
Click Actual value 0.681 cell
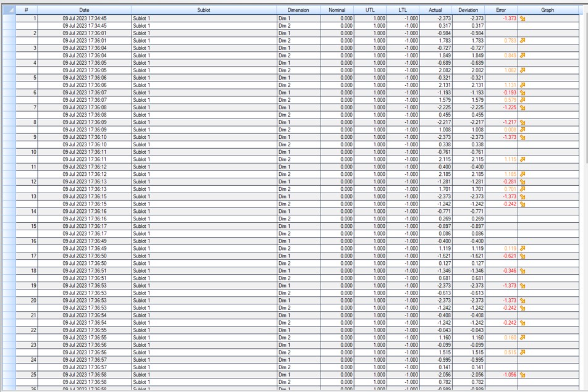pos(436,278)
